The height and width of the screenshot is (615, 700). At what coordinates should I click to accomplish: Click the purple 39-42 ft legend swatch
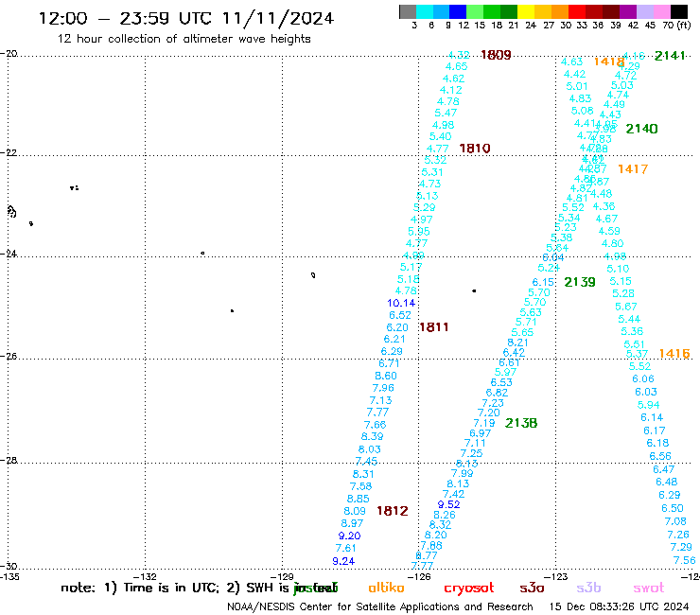(628, 11)
